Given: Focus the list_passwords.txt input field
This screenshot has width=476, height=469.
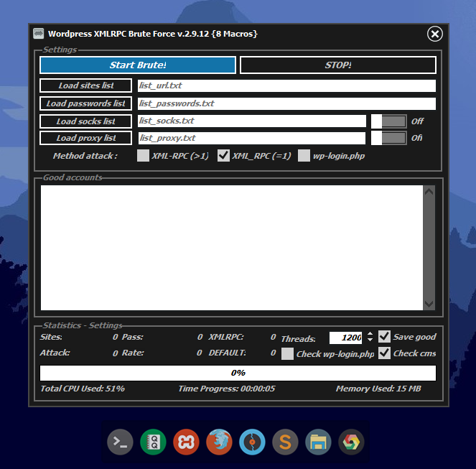Looking at the screenshot, I should point(286,103).
